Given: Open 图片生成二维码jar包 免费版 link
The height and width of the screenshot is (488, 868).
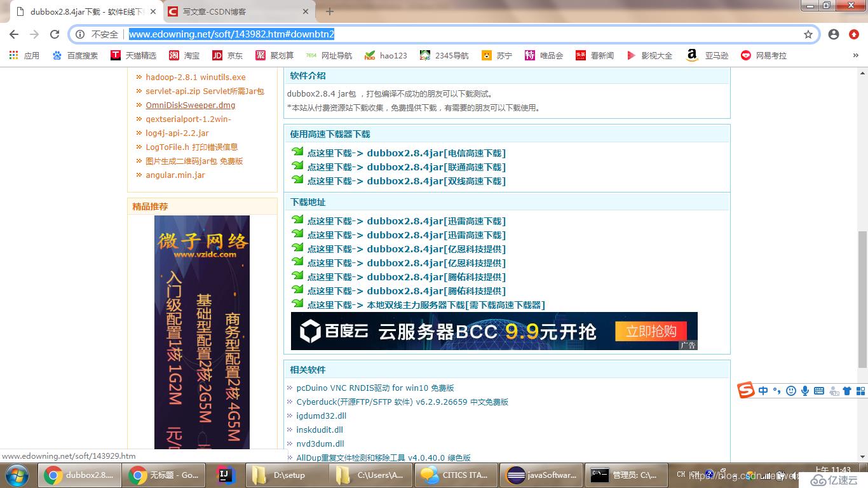Looking at the screenshot, I should (x=194, y=161).
